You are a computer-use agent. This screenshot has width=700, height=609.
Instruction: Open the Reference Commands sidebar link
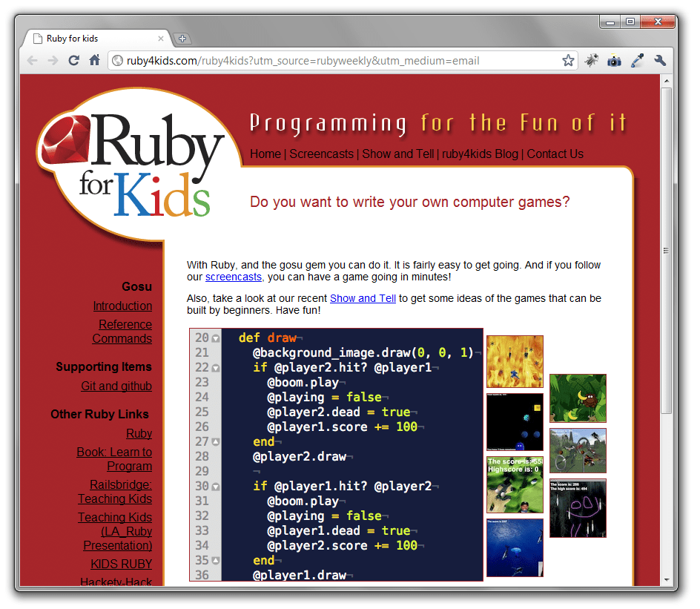[x=122, y=332]
